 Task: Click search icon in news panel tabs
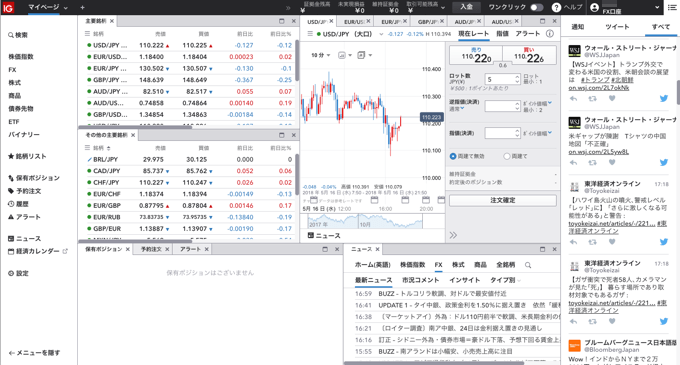[528, 265]
